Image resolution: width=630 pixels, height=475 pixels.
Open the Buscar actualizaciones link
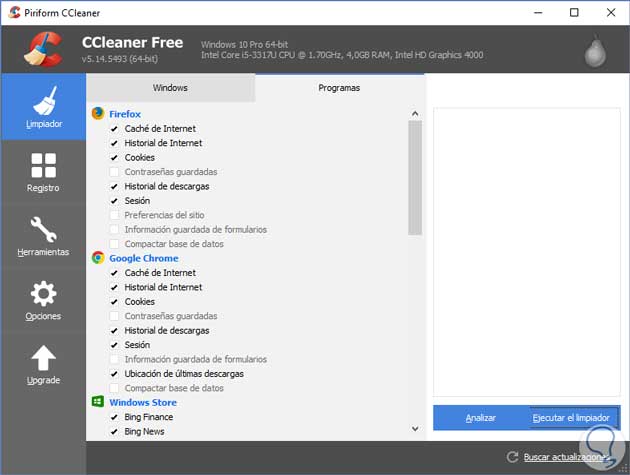(565, 457)
